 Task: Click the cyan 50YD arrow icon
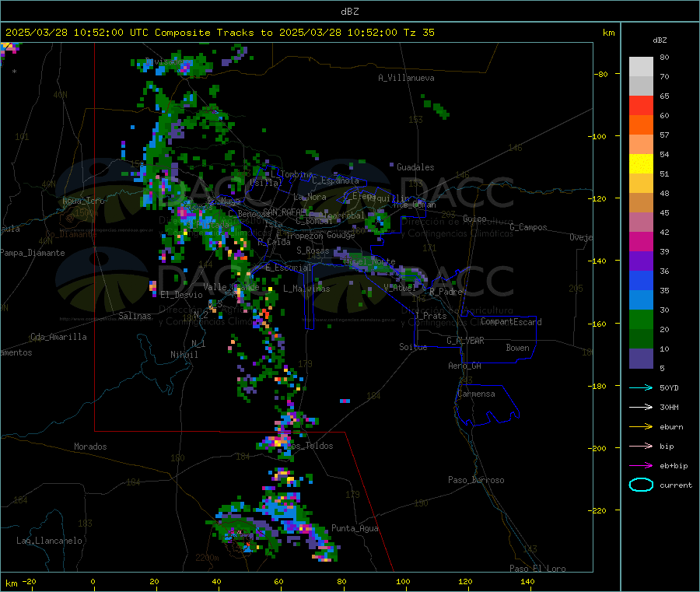click(641, 387)
